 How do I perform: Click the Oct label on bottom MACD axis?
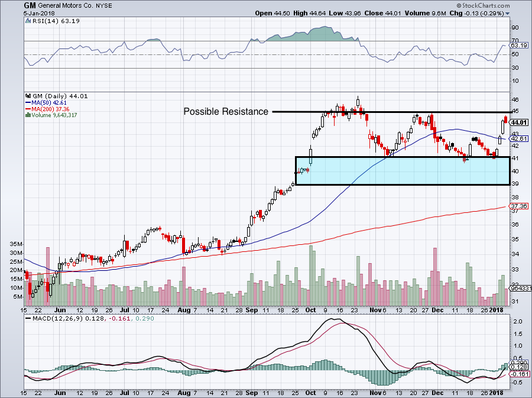[x=310, y=393]
